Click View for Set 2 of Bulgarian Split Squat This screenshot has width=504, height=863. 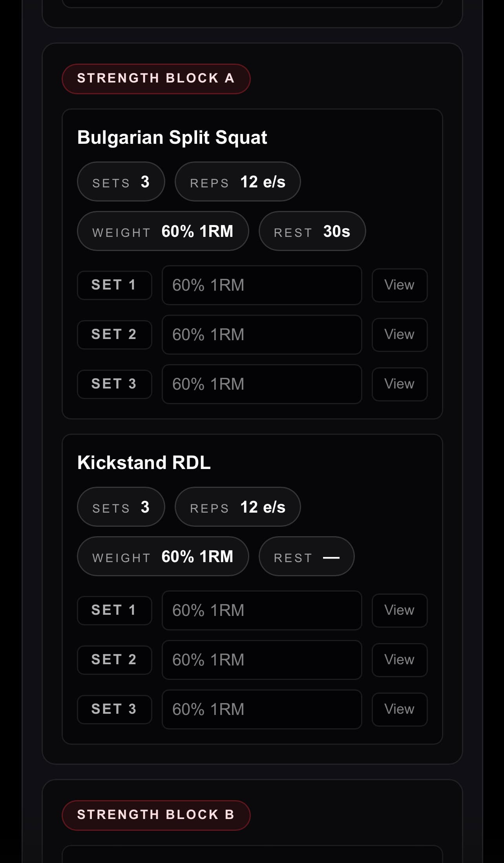[399, 335]
